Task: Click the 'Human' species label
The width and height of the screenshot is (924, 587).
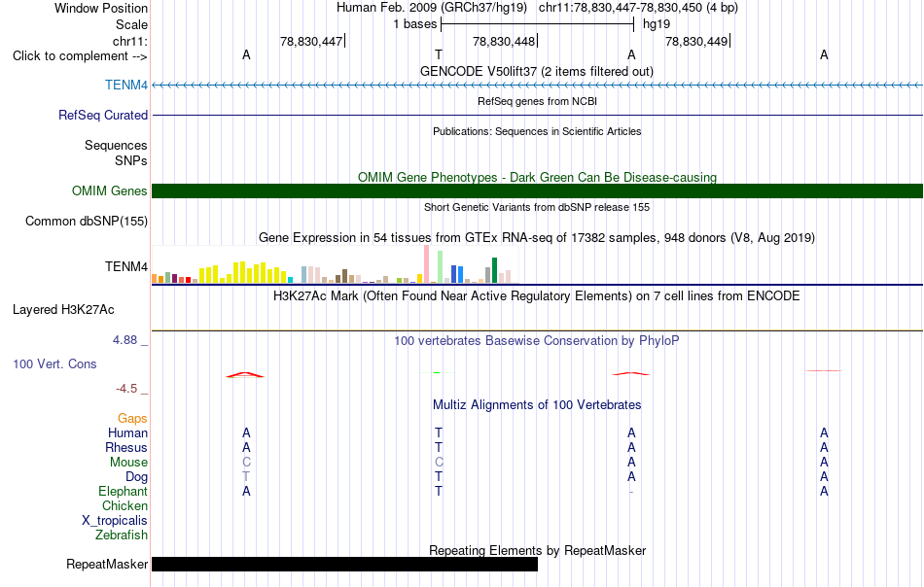Action: (x=127, y=433)
